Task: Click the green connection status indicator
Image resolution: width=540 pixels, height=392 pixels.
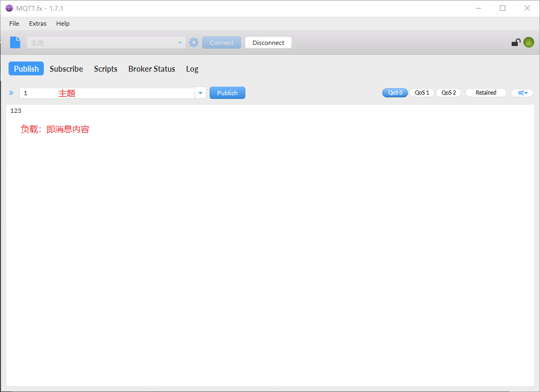Action: [529, 42]
